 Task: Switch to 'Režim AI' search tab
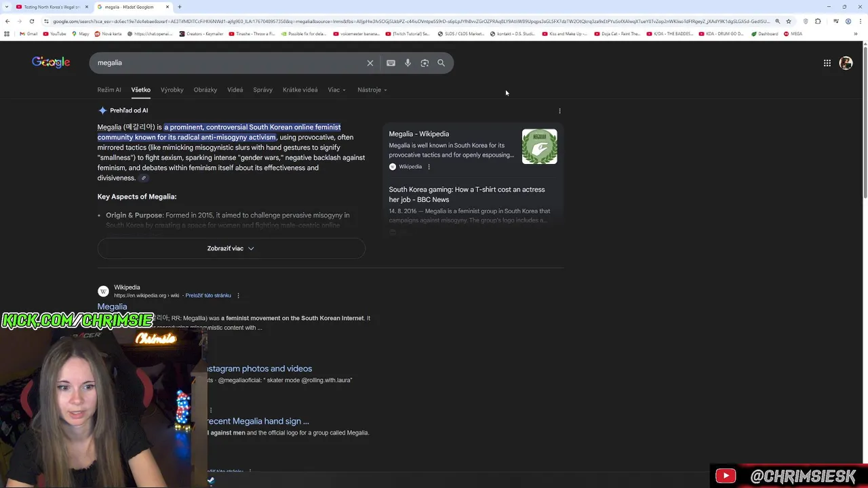[x=109, y=90]
